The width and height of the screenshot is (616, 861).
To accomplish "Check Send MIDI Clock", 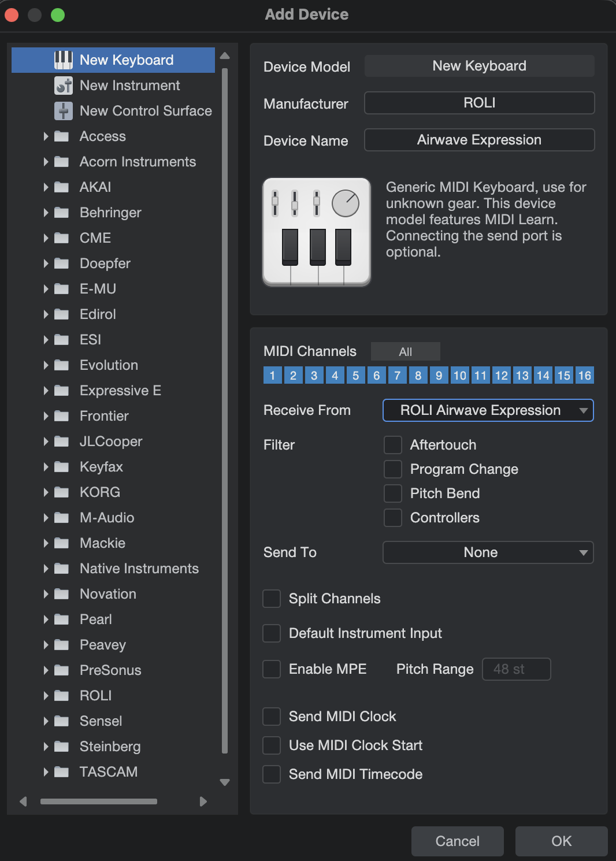I will (272, 717).
